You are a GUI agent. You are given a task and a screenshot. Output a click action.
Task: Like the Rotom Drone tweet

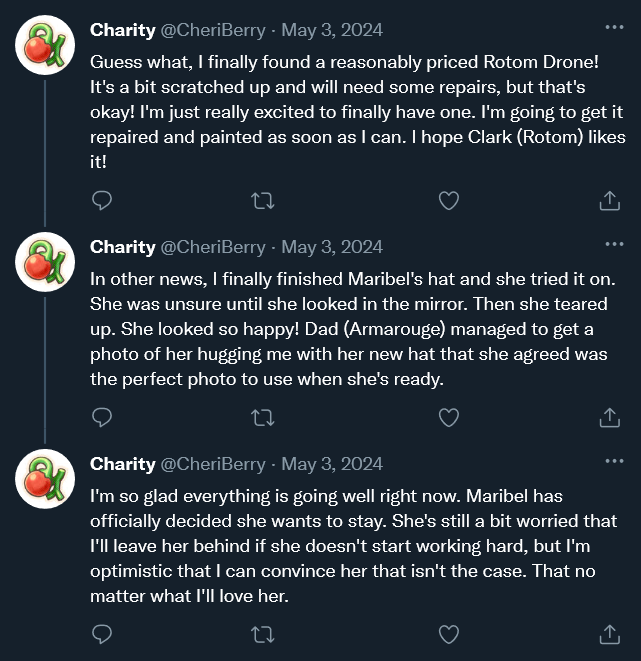pos(449,201)
